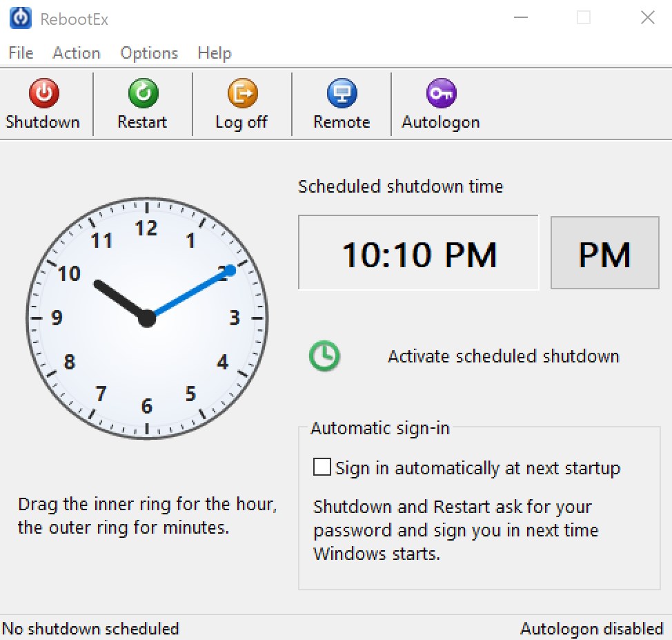672x640 pixels.
Task: Click number 4 on the clock face
Action: 222,362
